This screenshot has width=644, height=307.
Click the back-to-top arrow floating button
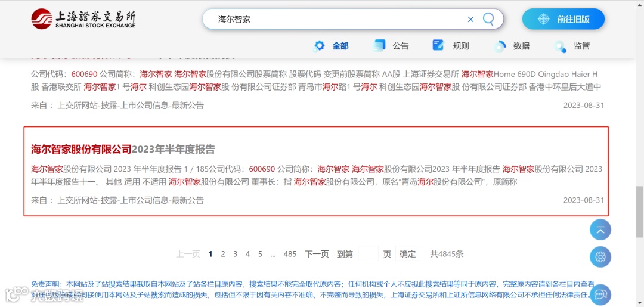(x=600, y=230)
